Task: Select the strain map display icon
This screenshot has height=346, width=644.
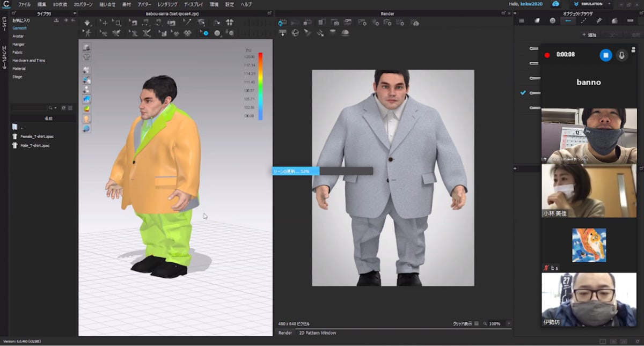Action: [86, 109]
